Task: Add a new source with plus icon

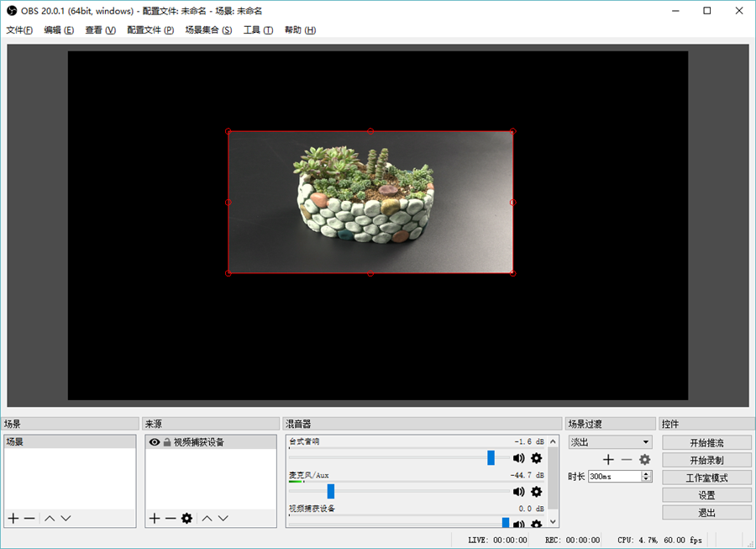Action: pyautogui.click(x=154, y=519)
